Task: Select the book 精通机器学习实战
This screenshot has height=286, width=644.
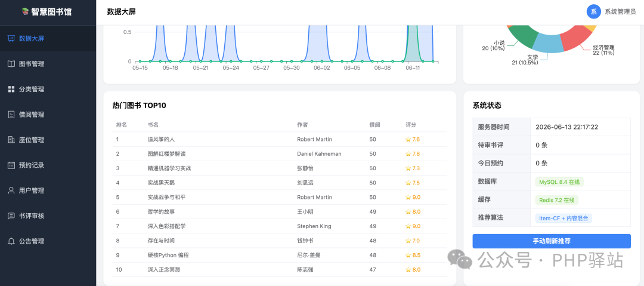Action: [x=169, y=168]
